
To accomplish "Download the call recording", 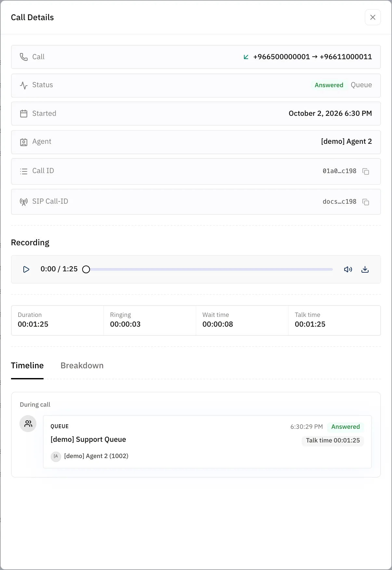I will click(x=365, y=269).
